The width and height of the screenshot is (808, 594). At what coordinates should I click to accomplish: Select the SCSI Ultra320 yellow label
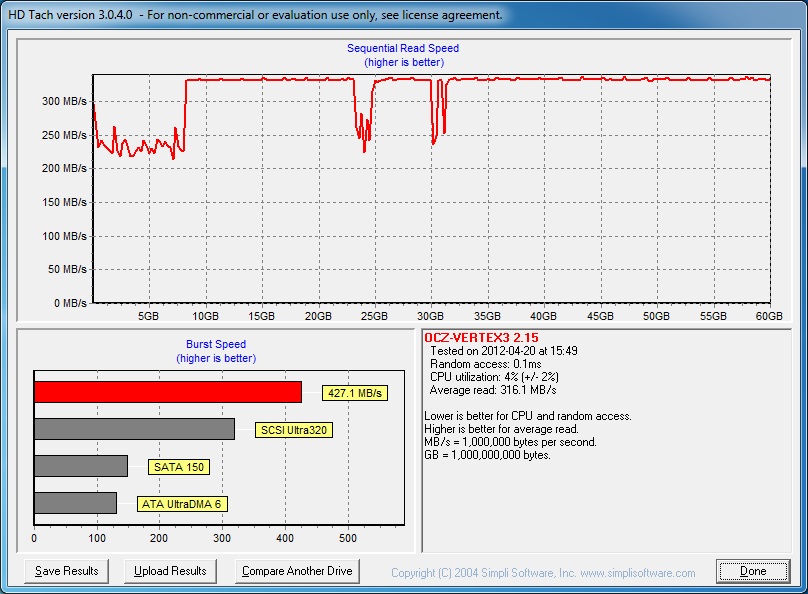pos(294,430)
